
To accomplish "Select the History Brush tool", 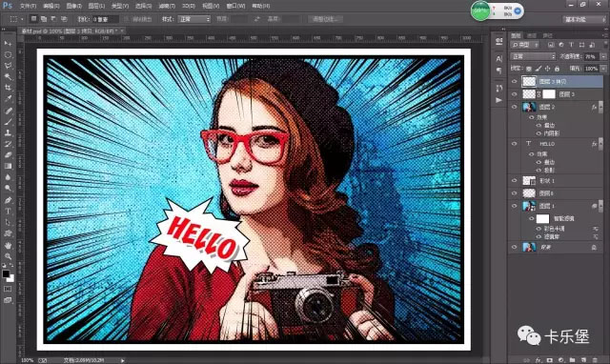I will [8, 144].
